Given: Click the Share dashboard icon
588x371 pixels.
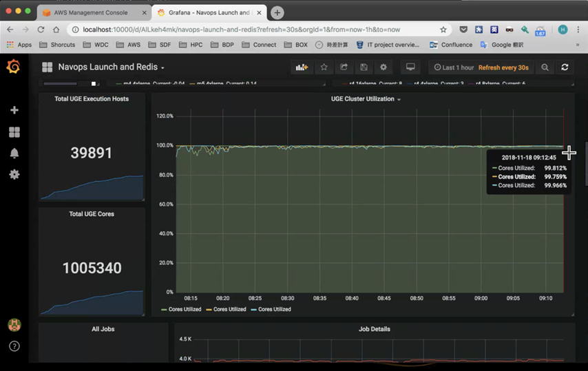Looking at the screenshot, I should pos(344,67).
